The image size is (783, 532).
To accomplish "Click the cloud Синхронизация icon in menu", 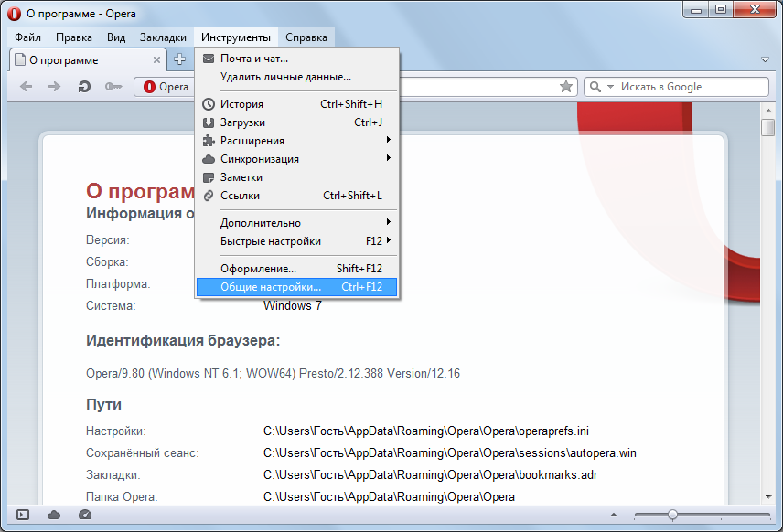I will click(x=209, y=159).
